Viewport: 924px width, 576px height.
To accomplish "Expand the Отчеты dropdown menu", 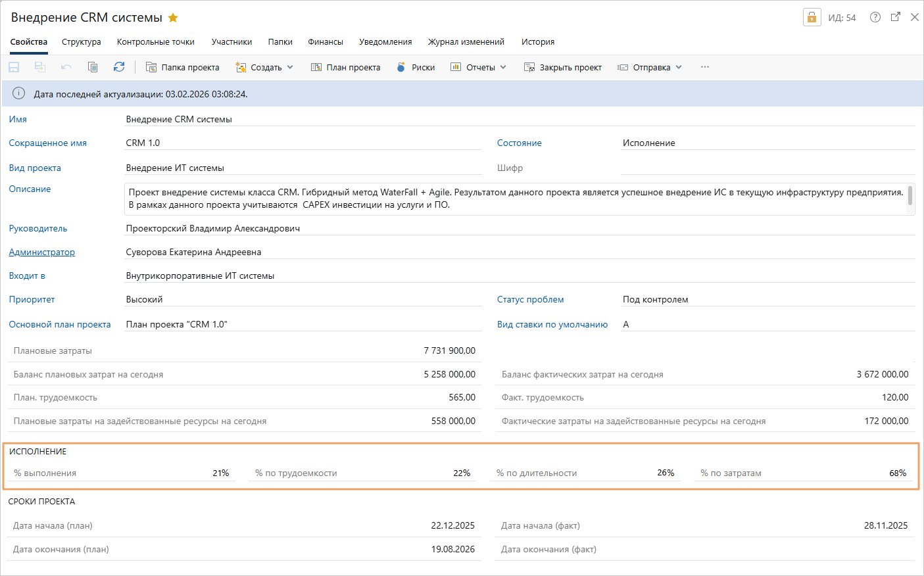I will [479, 67].
